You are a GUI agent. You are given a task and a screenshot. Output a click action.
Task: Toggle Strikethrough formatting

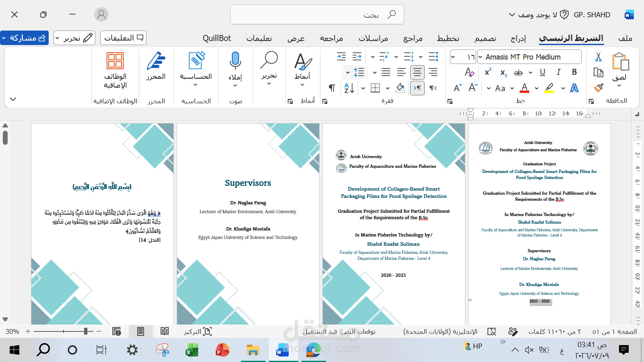518,72
